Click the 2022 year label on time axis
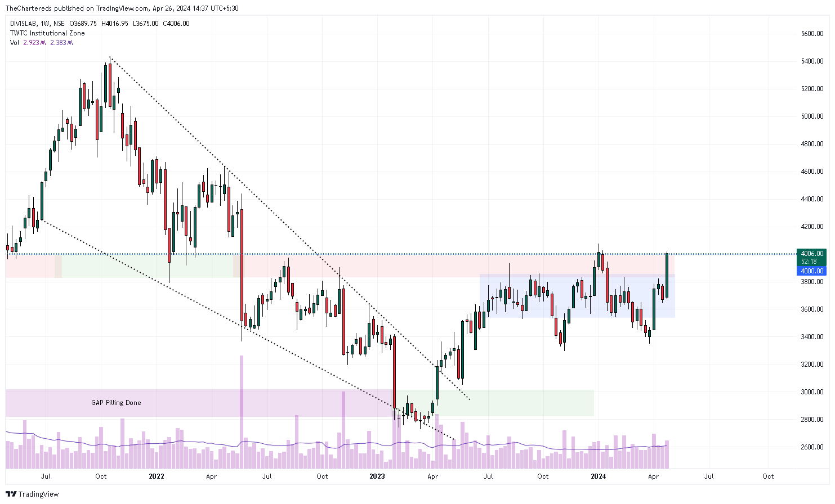 pyautogui.click(x=157, y=476)
